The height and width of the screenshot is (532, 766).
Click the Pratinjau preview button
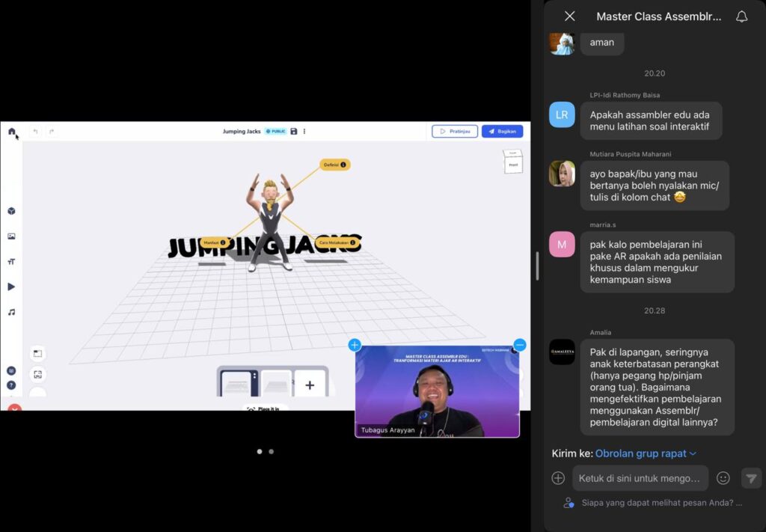455,132
